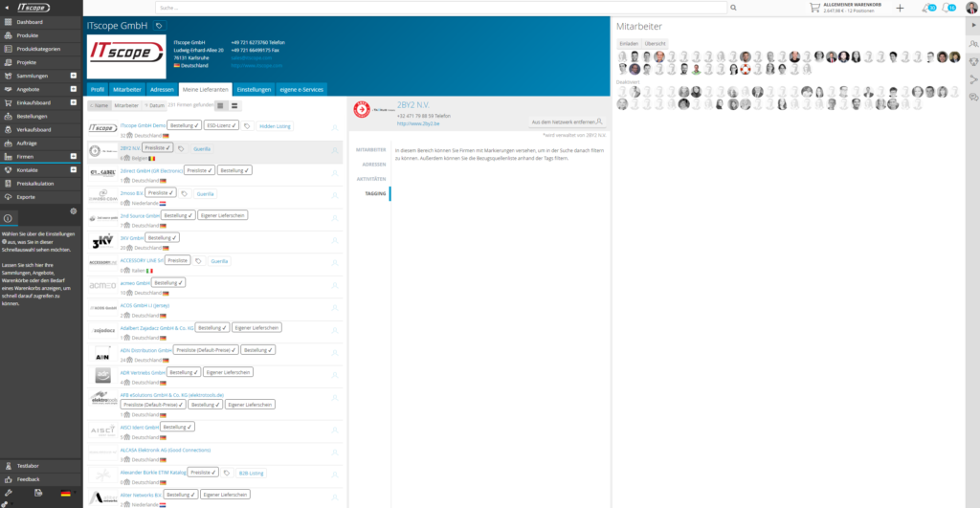980x508 pixels.
Task: Toggle Bestellung for 2direct GmbH
Action: click(234, 170)
